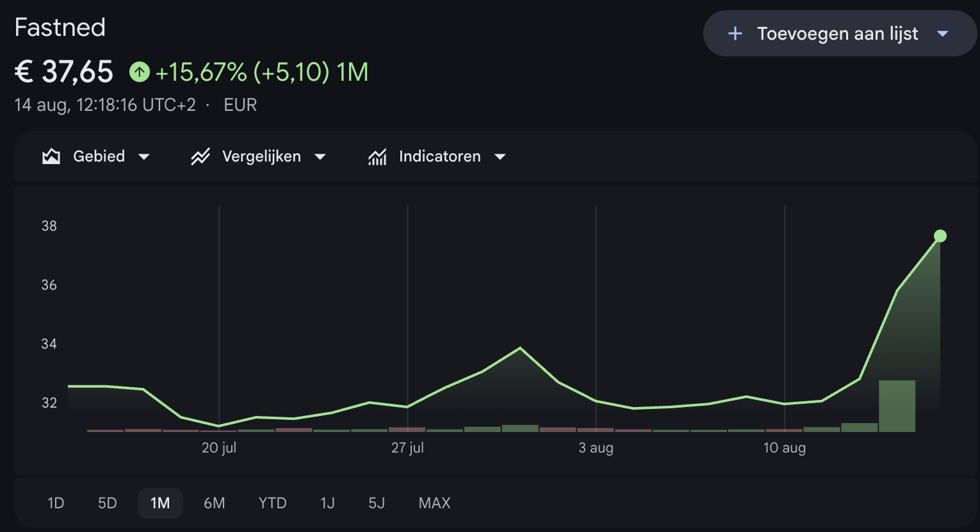Click the plus icon in Toevoegen aan lijst

pos(735,33)
